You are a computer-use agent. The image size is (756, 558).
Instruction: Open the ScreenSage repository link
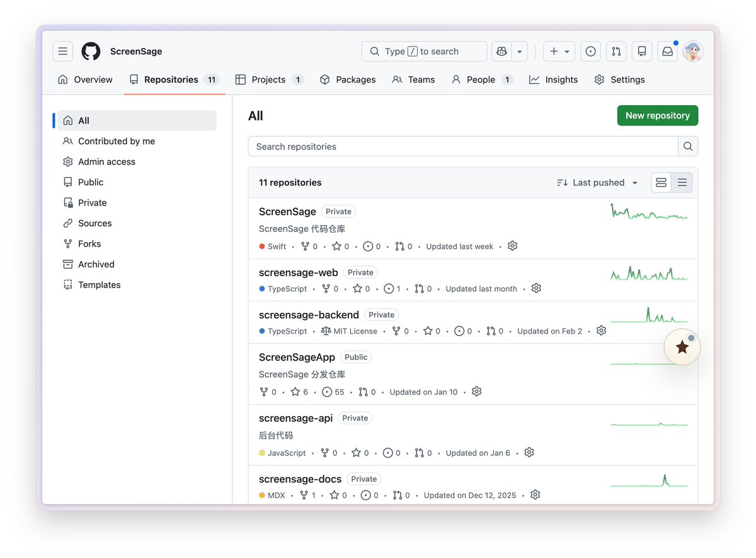point(287,211)
